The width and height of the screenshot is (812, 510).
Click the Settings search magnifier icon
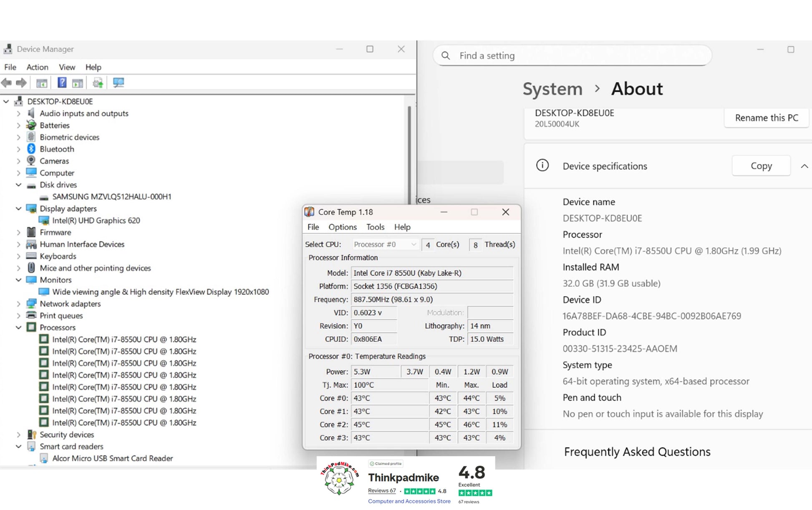click(x=446, y=55)
